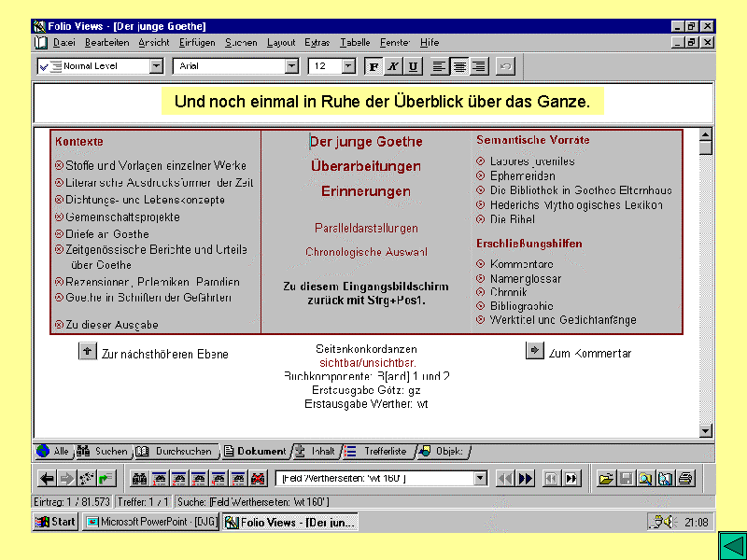Open the Arial font dropdown

[x=291, y=66]
